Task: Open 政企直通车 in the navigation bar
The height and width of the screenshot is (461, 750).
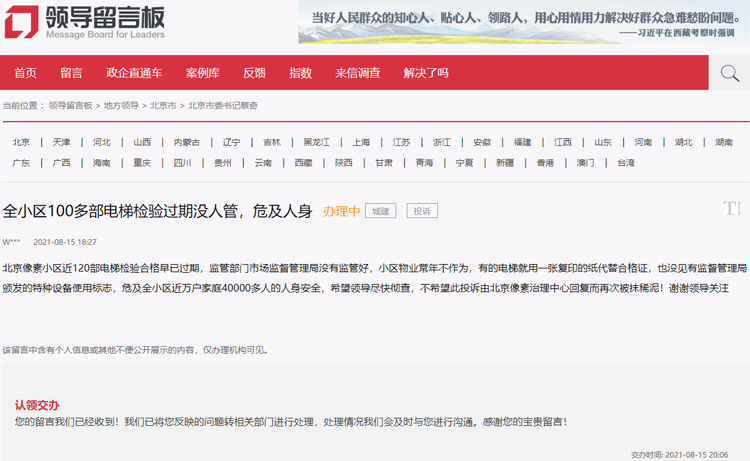Action: point(134,73)
